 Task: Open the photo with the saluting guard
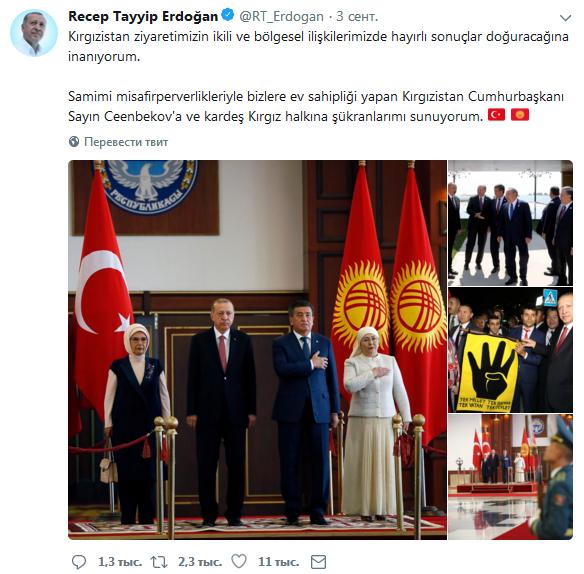click(x=510, y=477)
